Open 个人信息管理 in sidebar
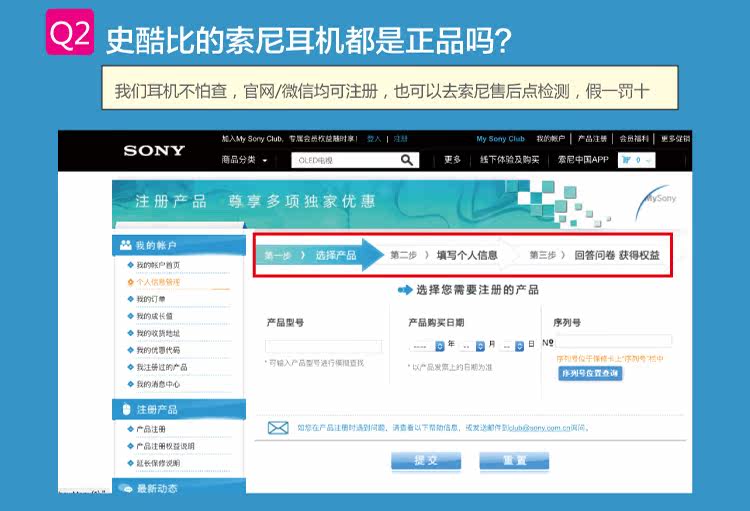Viewport: 750px width, 511px height. (x=158, y=282)
